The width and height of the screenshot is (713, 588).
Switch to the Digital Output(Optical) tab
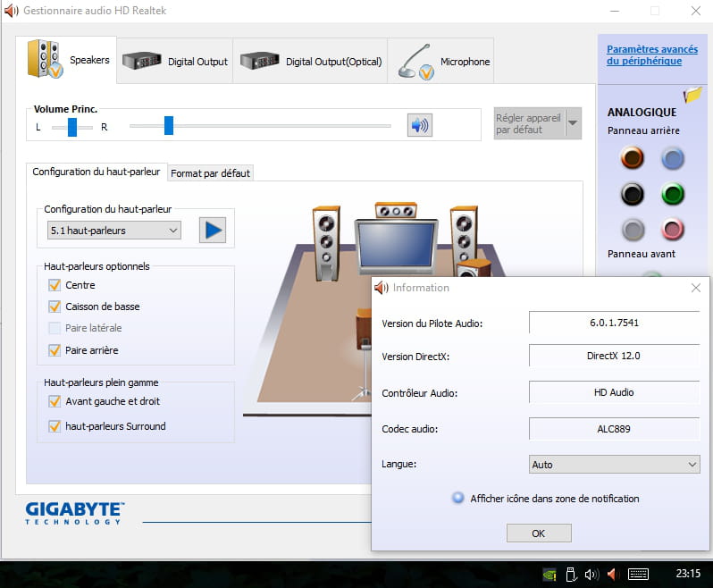pyautogui.click(x=311, y=61)
